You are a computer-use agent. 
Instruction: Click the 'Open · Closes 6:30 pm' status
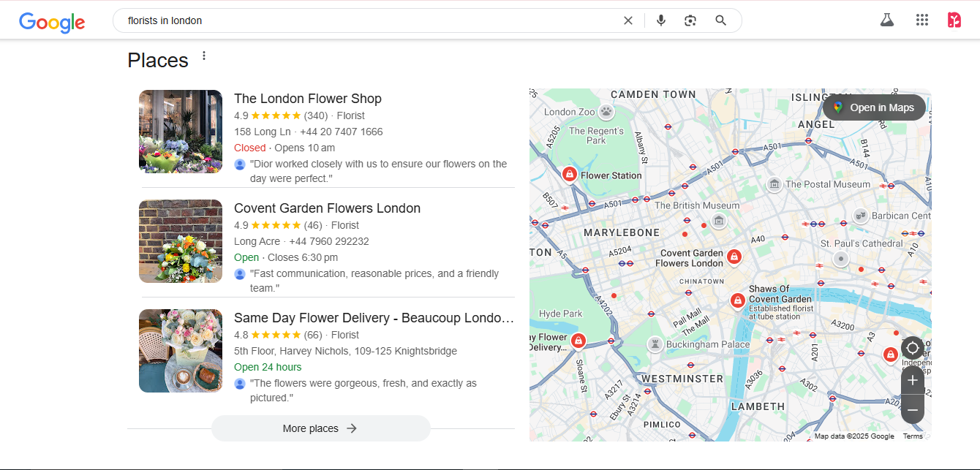286,257
